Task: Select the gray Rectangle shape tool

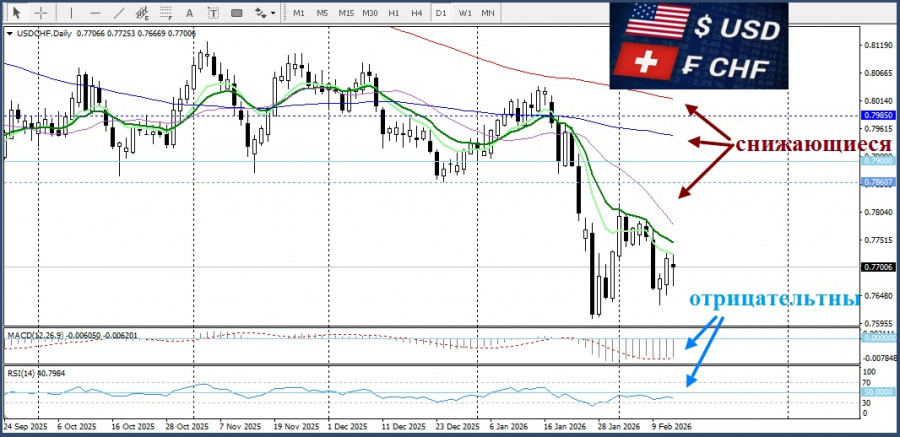Action: pyautogui.click(x=236, y=12)
